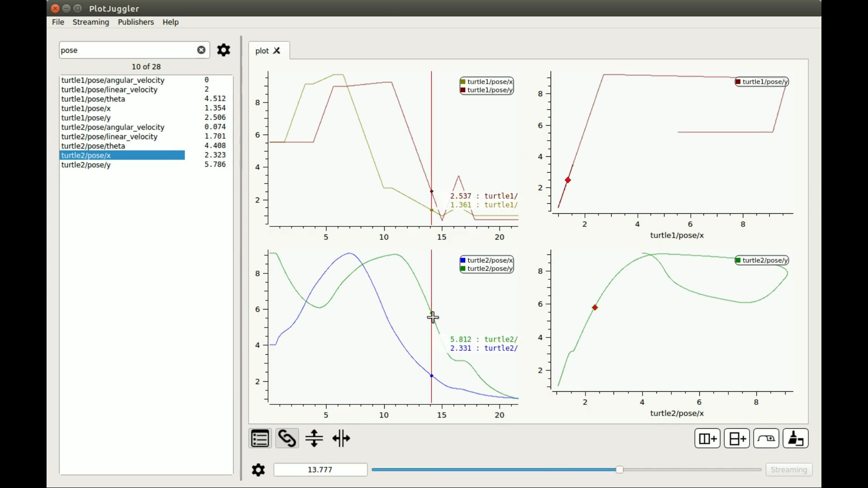Click the turtle1/pose/x axis title
This screenshot has height=488, width=868.
click(677, 235)
